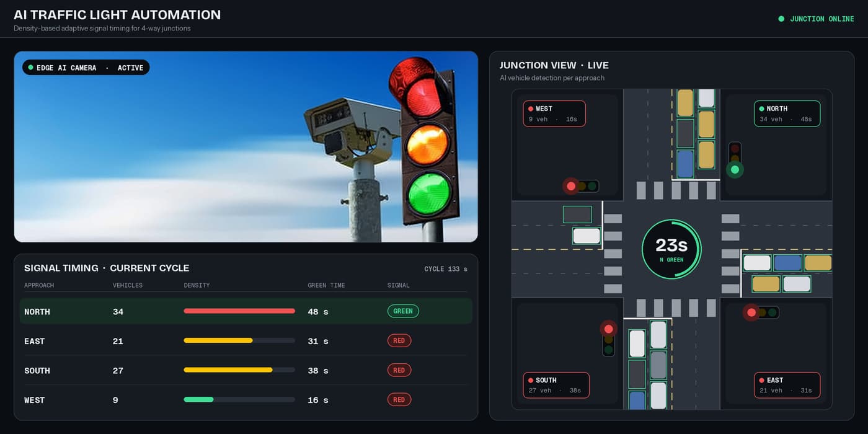Click the RED signal badge for East
This screenshot has height=434, width=868.
pyautogui.click(x=399, y=341)
